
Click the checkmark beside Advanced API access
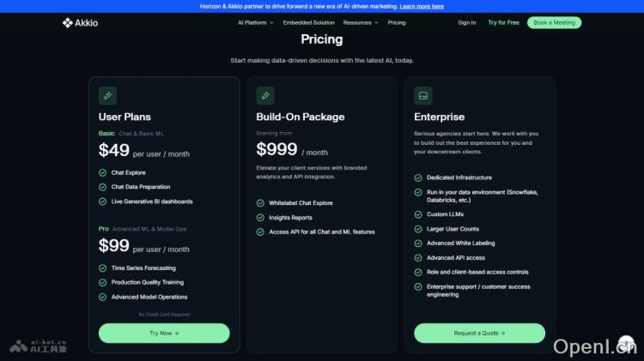(418, 257)
